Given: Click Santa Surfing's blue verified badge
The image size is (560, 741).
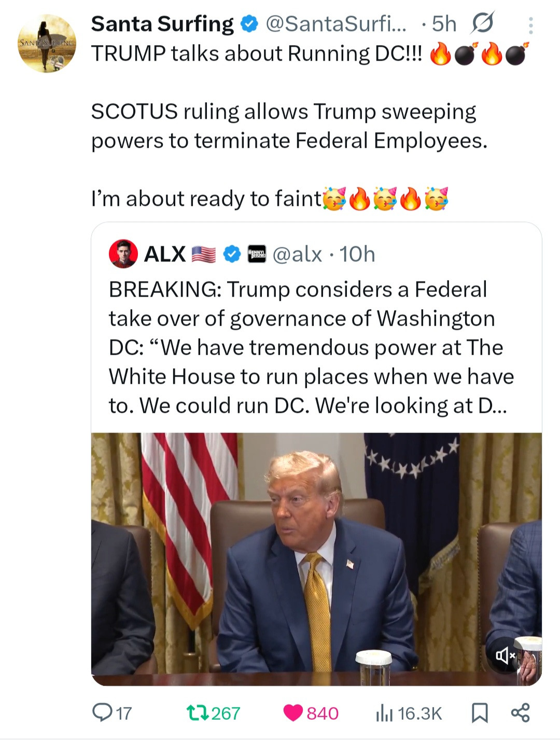Looking at the screenshot, I should [x=250, y=24].
